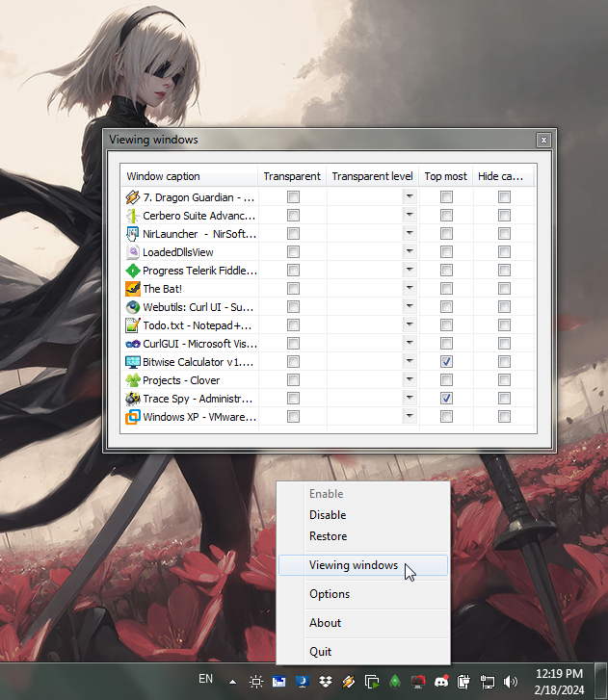
Task: Open Discord tray icon
Action: tap(442, 682)
